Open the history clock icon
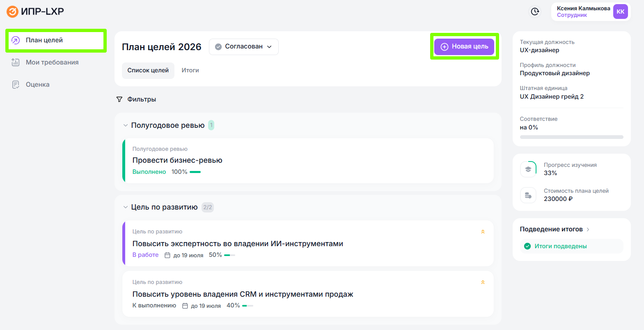The height and width of the screenshot is (330, 644). click(x=535, y=12)
